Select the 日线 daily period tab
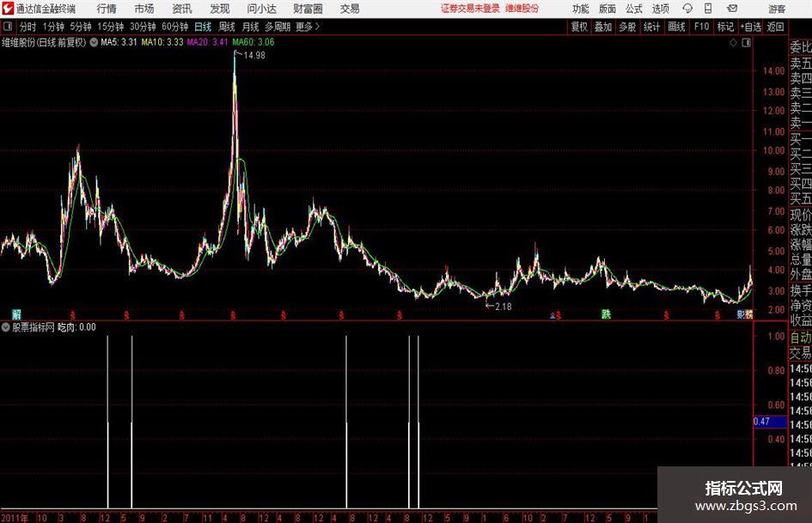The height and width of the screenshot is (523, 812). tap(203, 27)
